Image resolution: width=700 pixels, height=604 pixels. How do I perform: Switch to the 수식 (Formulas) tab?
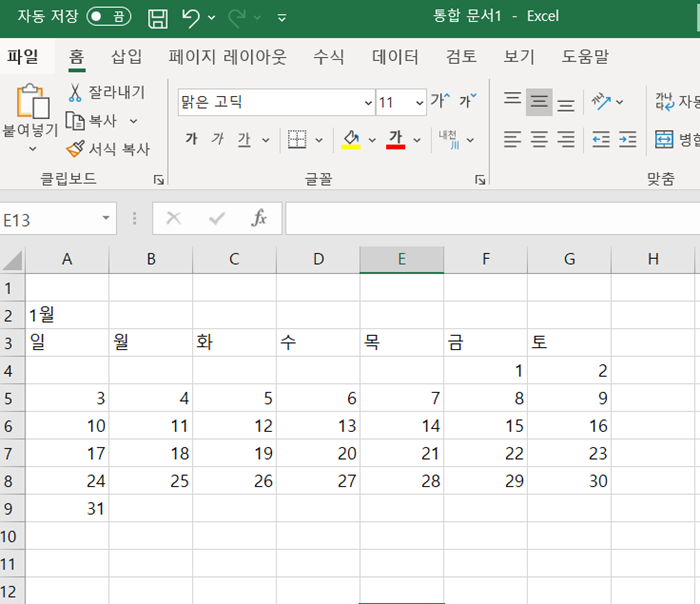tap(329, 57)
